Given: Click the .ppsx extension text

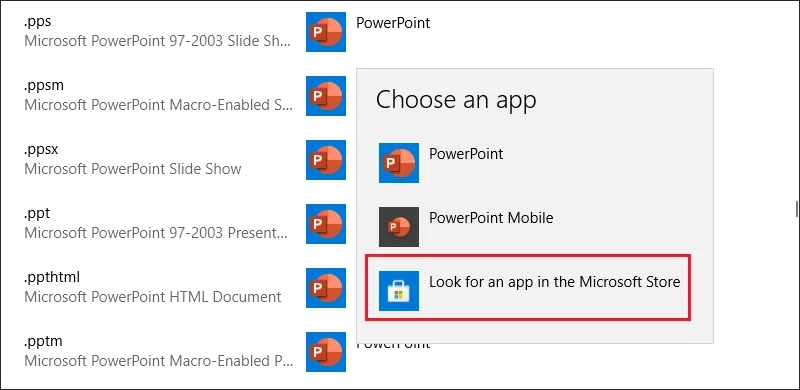Looking at the screenshot, I should tap(41, 150).
